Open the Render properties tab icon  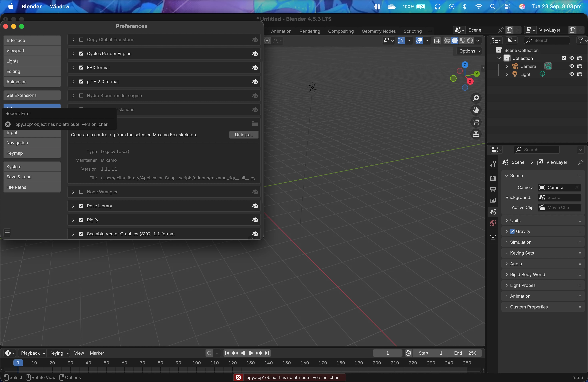(x=493, y=178)
